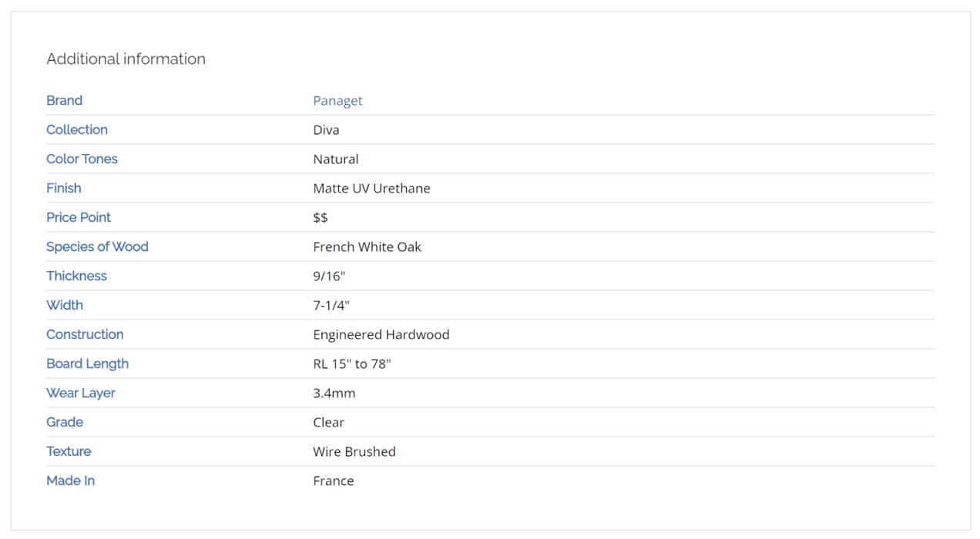Select the Construction label
The height and width of the screenshot is (539, 980).
[85, 335]
